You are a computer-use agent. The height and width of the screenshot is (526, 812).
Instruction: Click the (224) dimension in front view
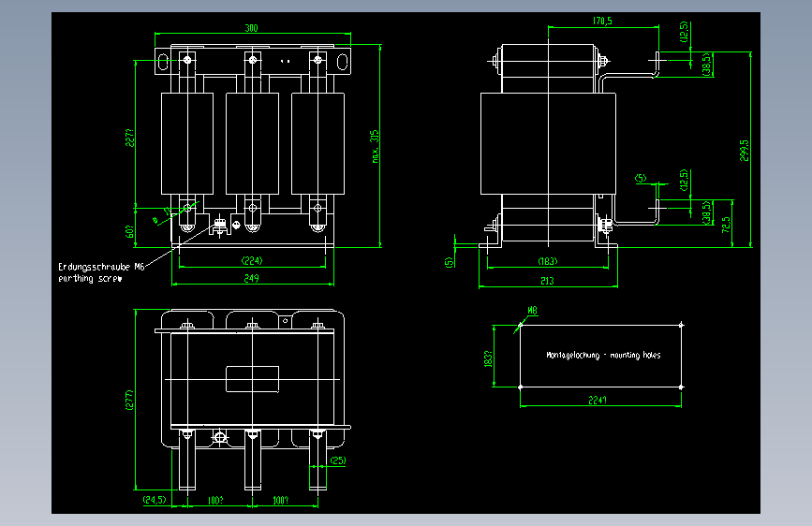(x=252, y=260)
